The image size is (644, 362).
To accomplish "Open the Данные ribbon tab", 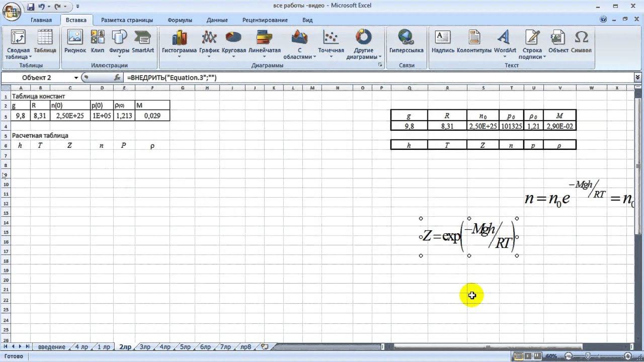I will pos(217,20).
